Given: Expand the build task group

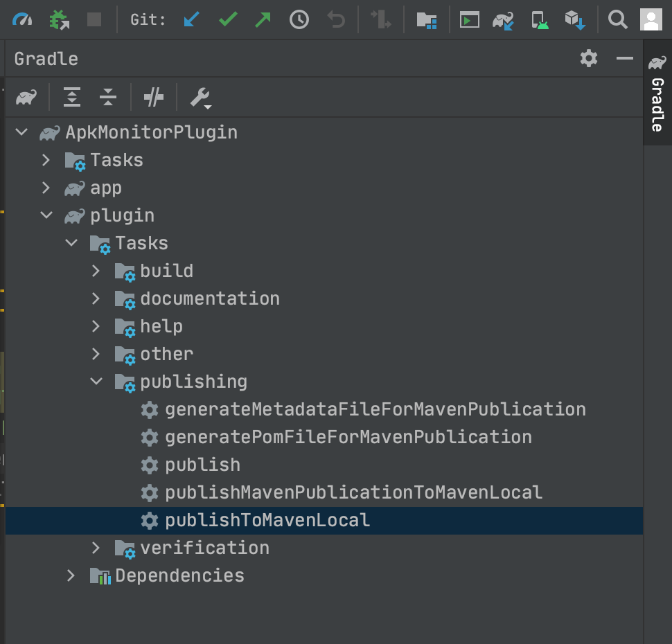Looking at the screenshot, I should click(96, 271).
